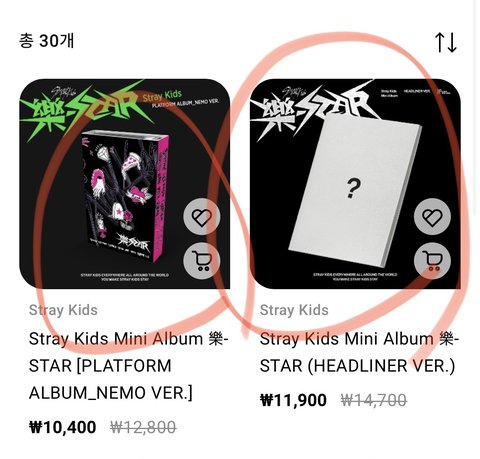This screenshot has width=480, height=459.
Task: Open the sort order arrows icon
Action: coord(445,42)
